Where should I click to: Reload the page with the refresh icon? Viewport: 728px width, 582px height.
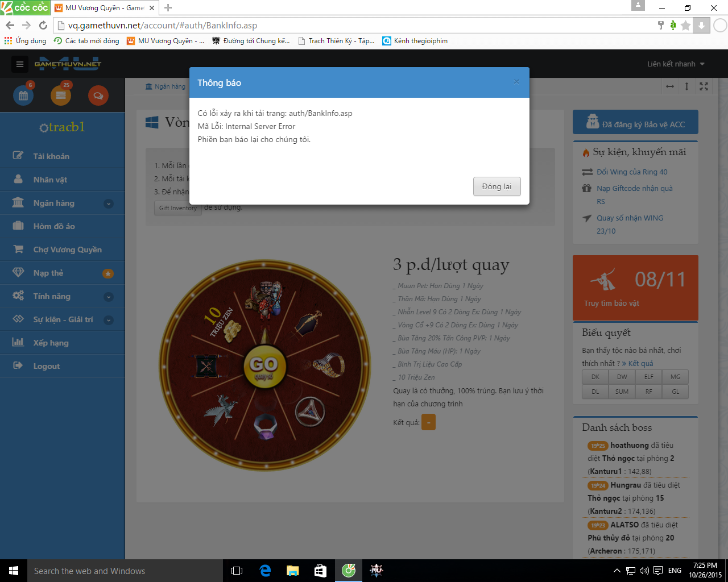click(43, 26)
